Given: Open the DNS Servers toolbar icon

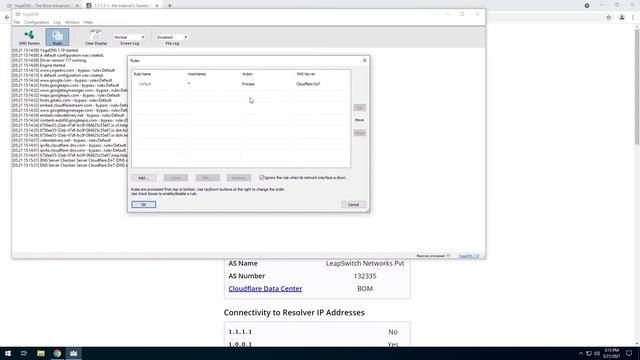Looking at the screenshot, I should pyautogui.click(x=29, y=37).
